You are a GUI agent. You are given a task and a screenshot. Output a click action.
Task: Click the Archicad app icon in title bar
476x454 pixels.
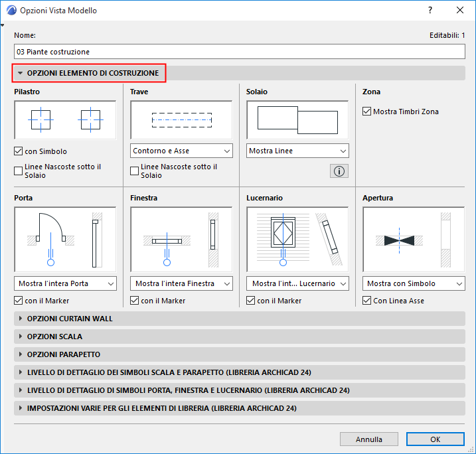point(11,11)
